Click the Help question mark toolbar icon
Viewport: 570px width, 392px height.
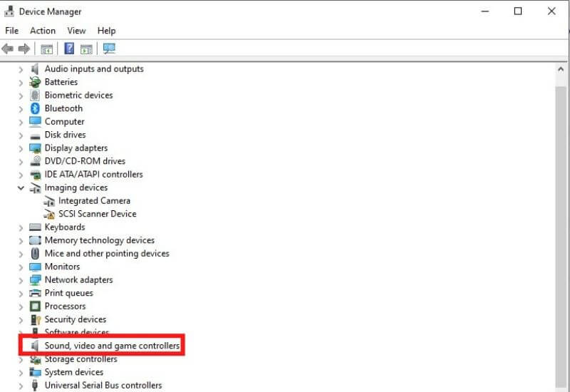[x=69, y=49]
